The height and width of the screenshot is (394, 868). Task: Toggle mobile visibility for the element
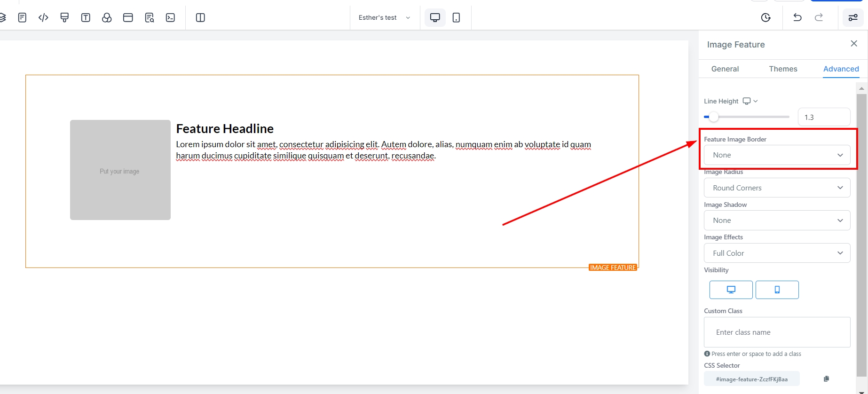pyautogui.click(x=777, y=290)
